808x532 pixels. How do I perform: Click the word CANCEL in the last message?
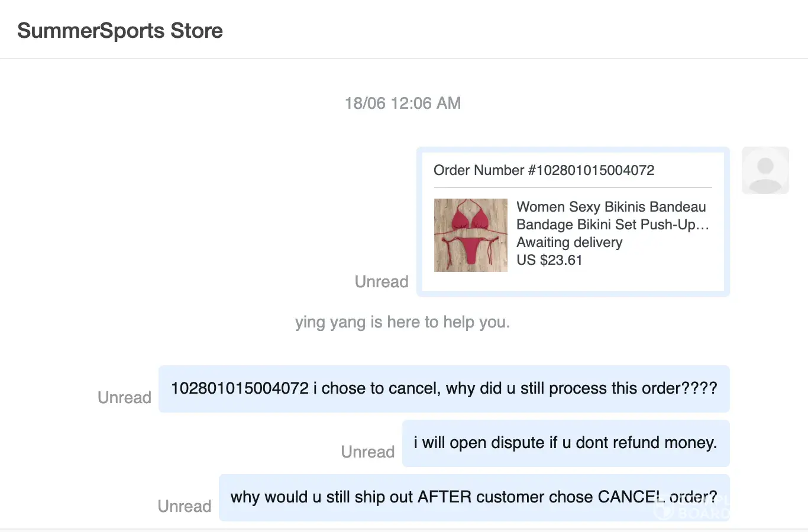[631, 497]
